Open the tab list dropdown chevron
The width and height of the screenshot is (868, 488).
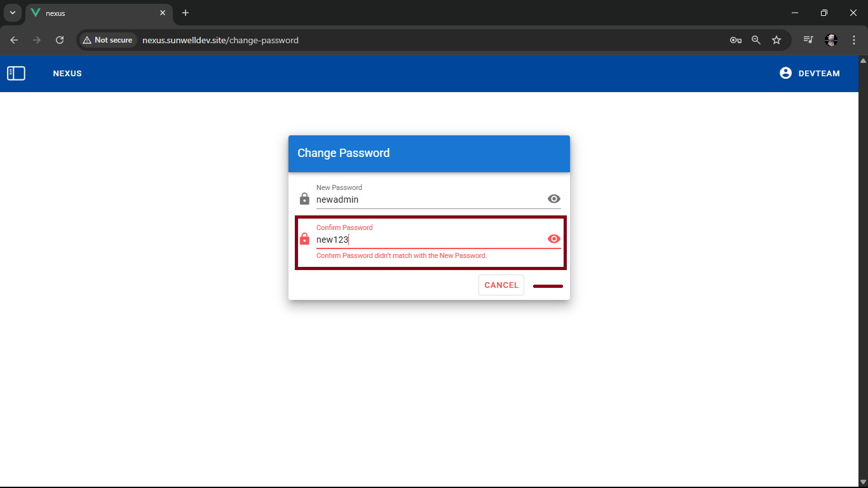point(12,13)
